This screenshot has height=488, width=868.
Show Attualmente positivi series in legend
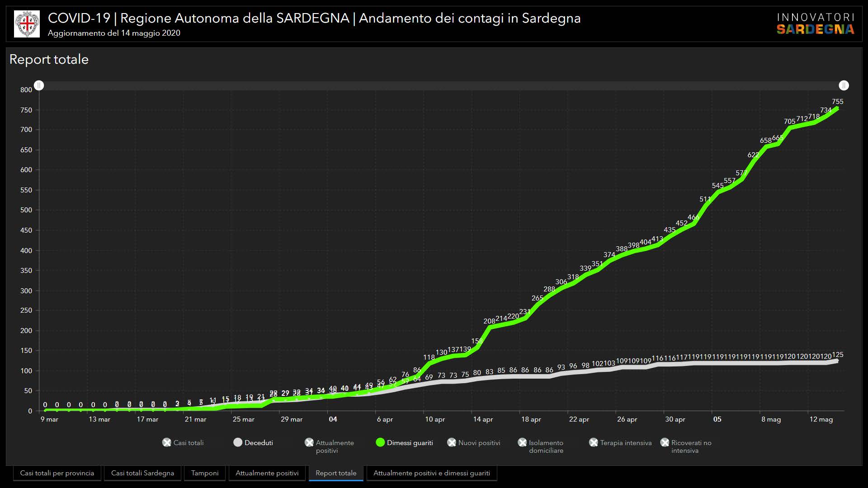click(309, 443)
